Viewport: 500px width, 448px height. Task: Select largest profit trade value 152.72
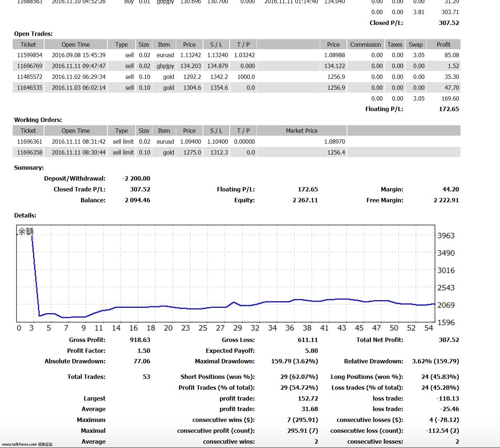pyautogui.click(x=308, y=398)
